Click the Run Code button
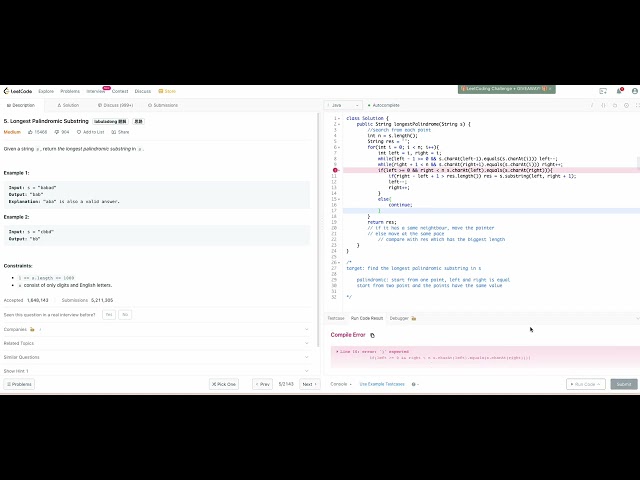This screenshot has height=480, width=640. (x=585, y=384)
